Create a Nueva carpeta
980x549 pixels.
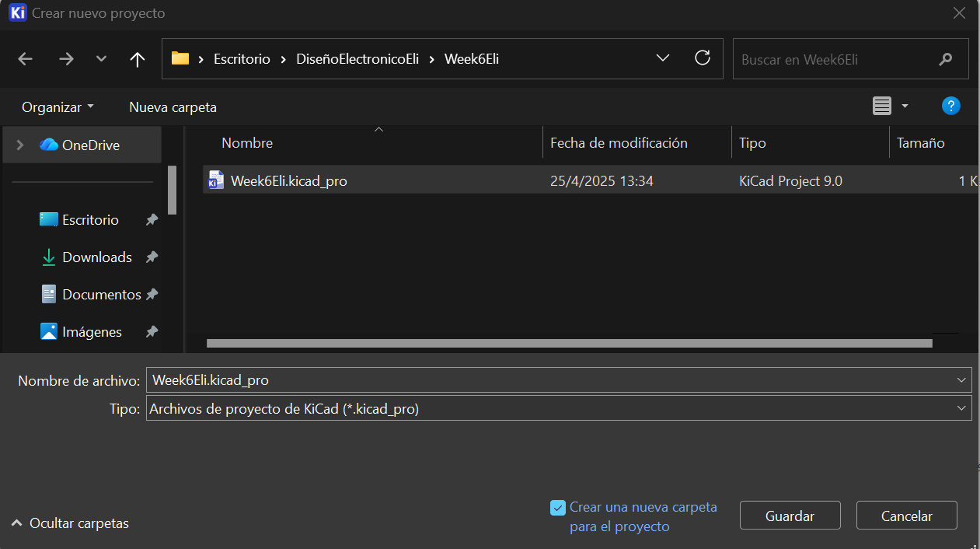click(x=173, y=107)
